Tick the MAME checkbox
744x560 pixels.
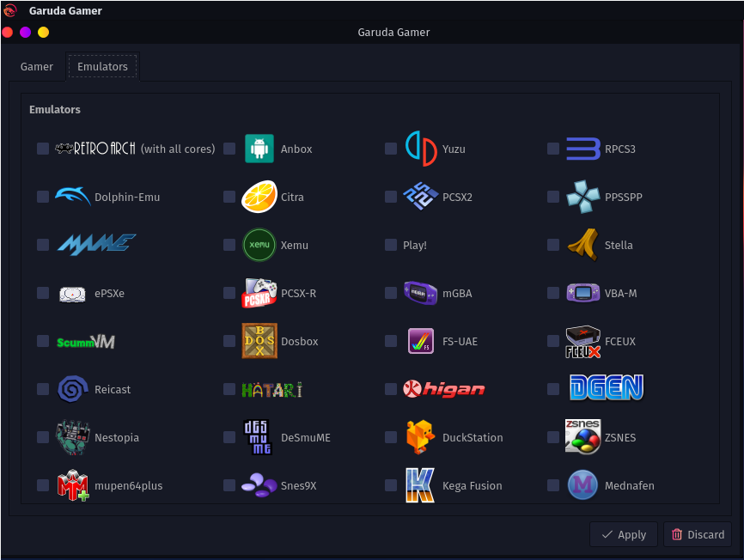pyautogui.click(x=43, y=245)
